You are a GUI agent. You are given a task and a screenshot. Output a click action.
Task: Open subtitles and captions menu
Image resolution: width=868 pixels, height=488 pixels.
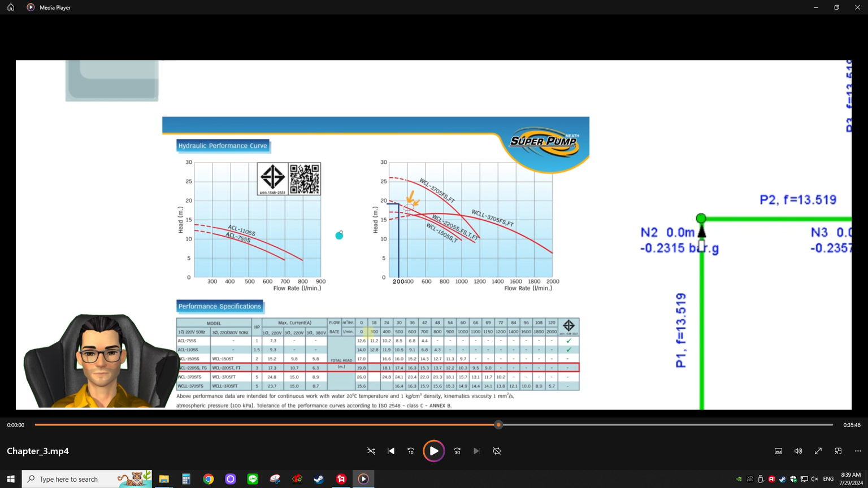click(x=778, y=451)
